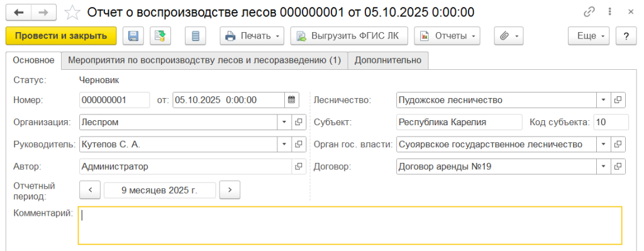Open the Отчеты dropdown menu

click(447, 36)
